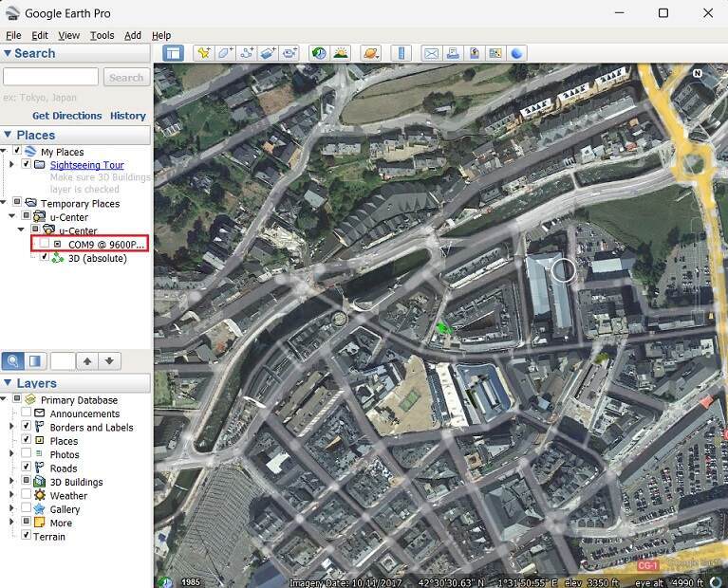Open the Tools menu

102,35
